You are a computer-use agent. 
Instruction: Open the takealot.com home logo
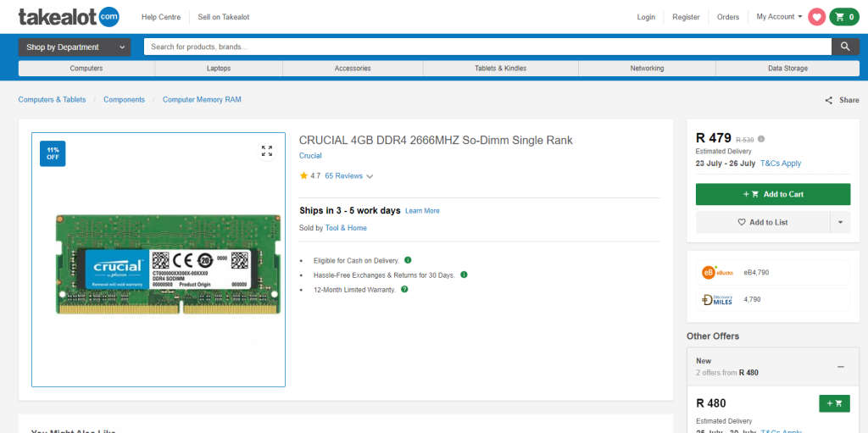click(x=69, y=17)
